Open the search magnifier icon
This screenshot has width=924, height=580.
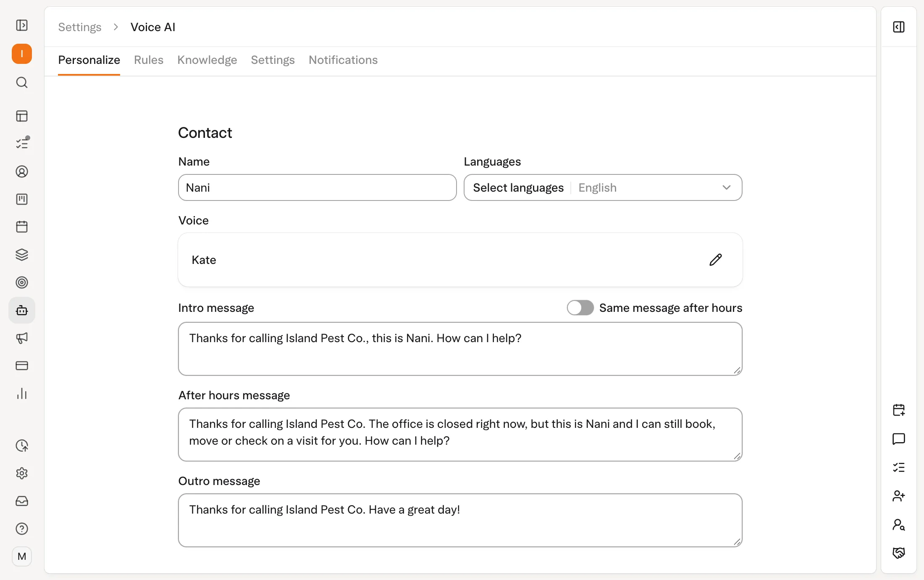(22, 82)
